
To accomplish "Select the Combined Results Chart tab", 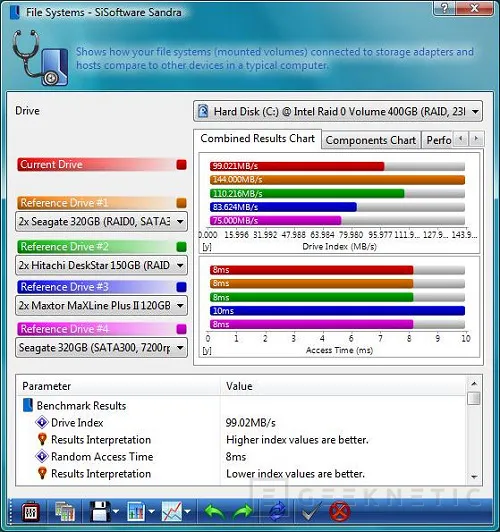I will pyautogui.click(x=257, y=139).
